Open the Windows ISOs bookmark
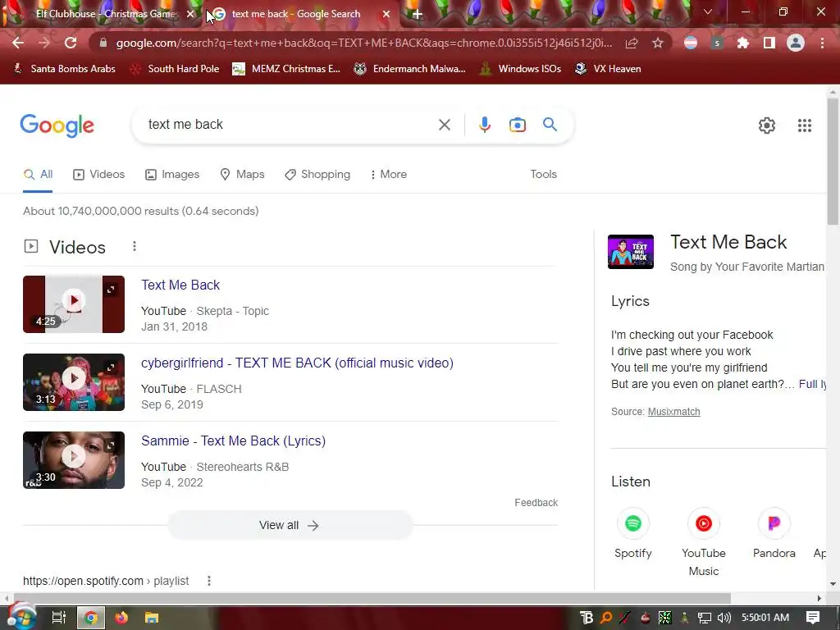The height and width of the screenshot is (630, 840). click(x=520, y=69)
